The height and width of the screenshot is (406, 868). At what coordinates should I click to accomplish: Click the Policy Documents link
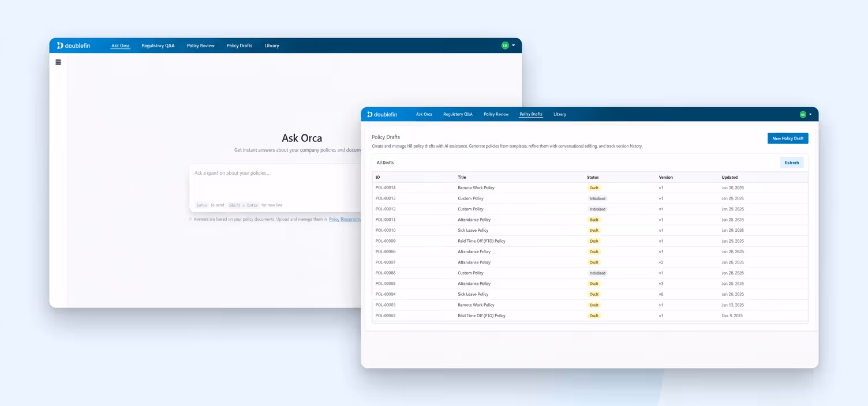[345, 219]
